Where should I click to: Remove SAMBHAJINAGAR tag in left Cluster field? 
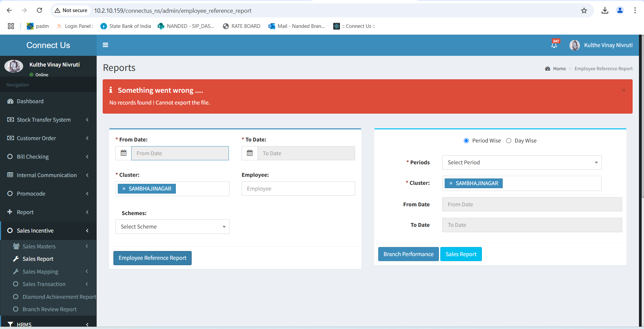[x=124, y=189]
